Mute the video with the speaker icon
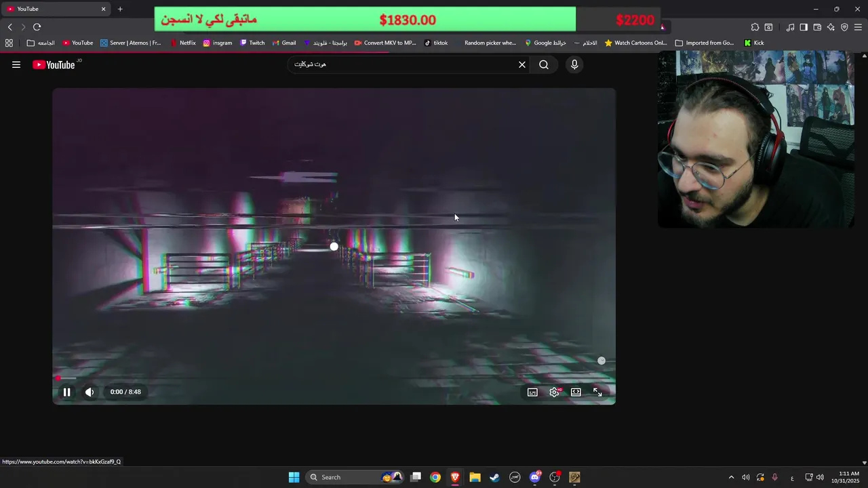The image size is (868, 488). tap(90, 392)
